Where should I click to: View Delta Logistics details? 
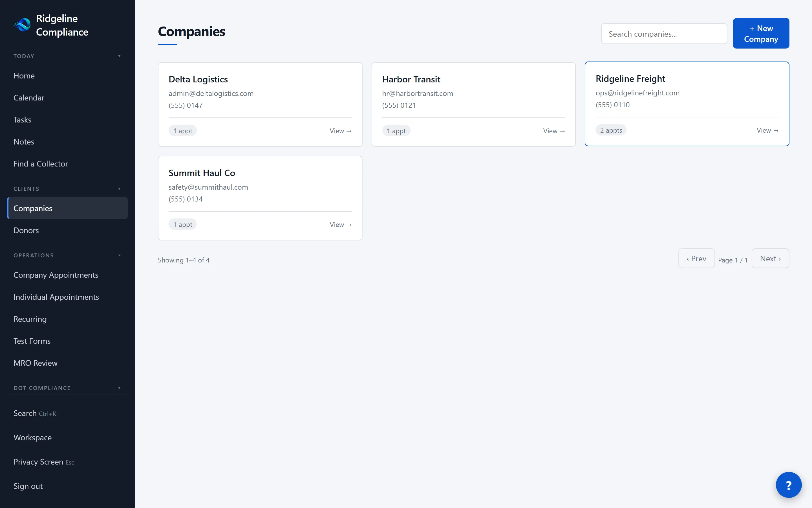[340, 131]
